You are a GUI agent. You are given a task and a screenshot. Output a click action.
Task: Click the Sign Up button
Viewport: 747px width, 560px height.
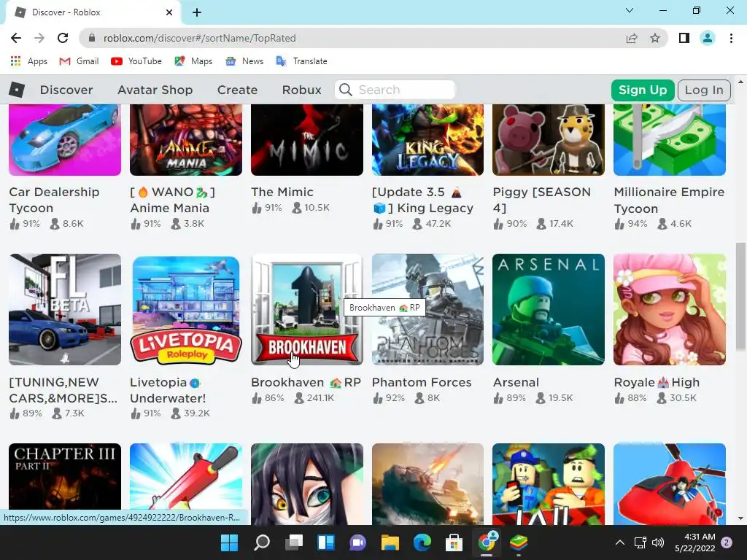[643, 90]
